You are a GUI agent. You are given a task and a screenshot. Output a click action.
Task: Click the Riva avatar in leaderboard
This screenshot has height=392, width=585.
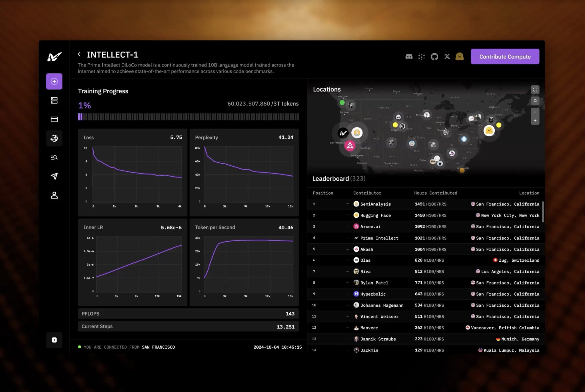pos(356,271)
